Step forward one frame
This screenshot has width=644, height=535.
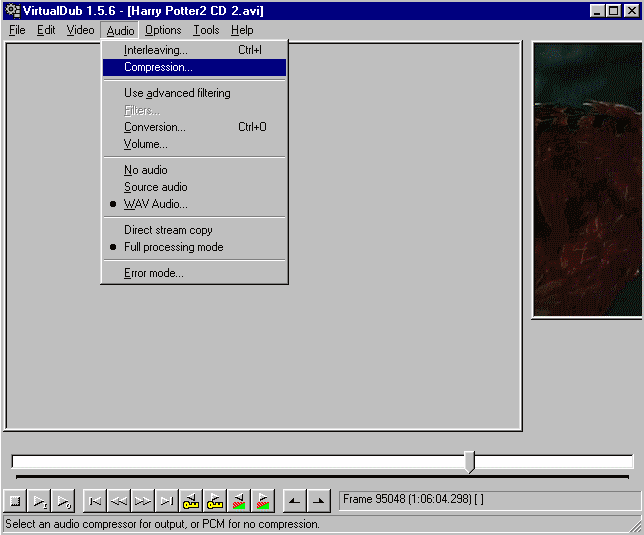[143, 501]
